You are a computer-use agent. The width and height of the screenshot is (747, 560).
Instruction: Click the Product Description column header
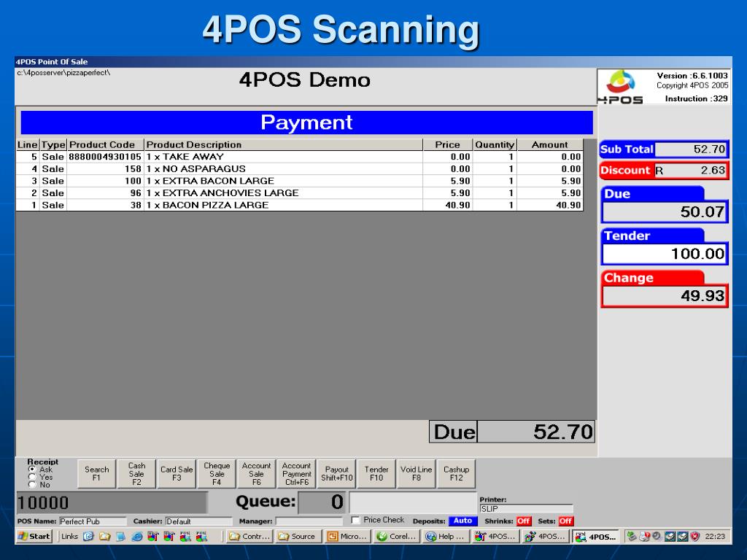[x=284, y=145]
